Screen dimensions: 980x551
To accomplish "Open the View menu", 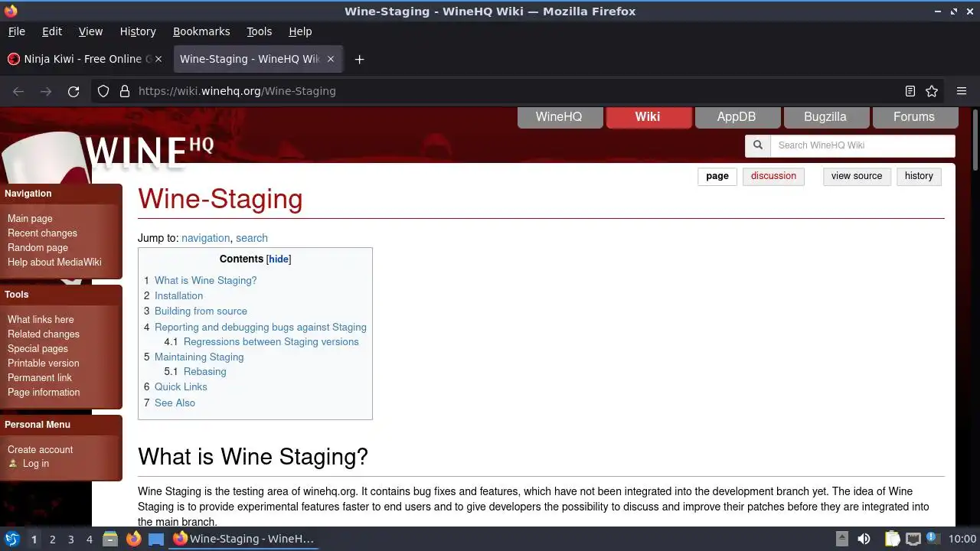I will click(x=90, y=31).
